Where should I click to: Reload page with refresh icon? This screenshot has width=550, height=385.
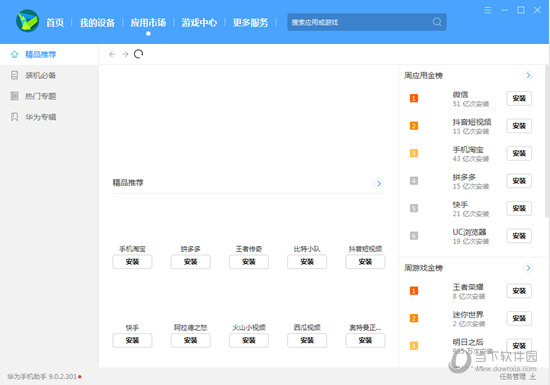click(x=139, y=54)
